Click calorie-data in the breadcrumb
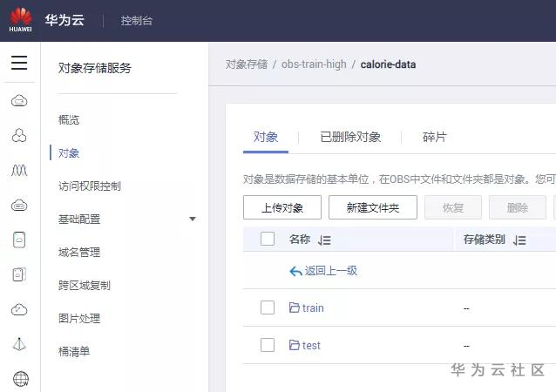556x392 pixels. pos(389,64)
